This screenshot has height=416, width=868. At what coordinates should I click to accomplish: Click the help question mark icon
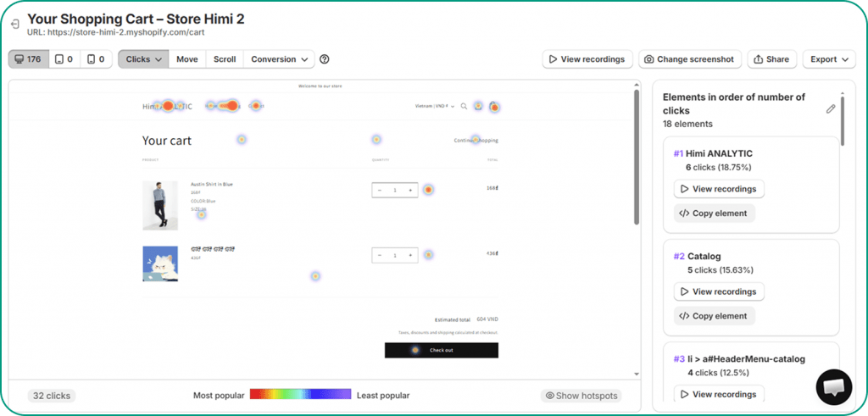click(325, 59)
